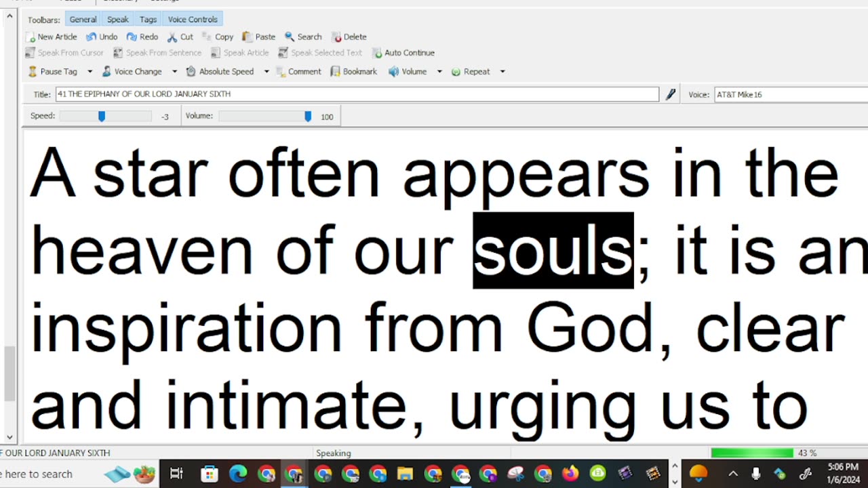Click into the Title text field
The image size is (868, 488).
point(357,94)
